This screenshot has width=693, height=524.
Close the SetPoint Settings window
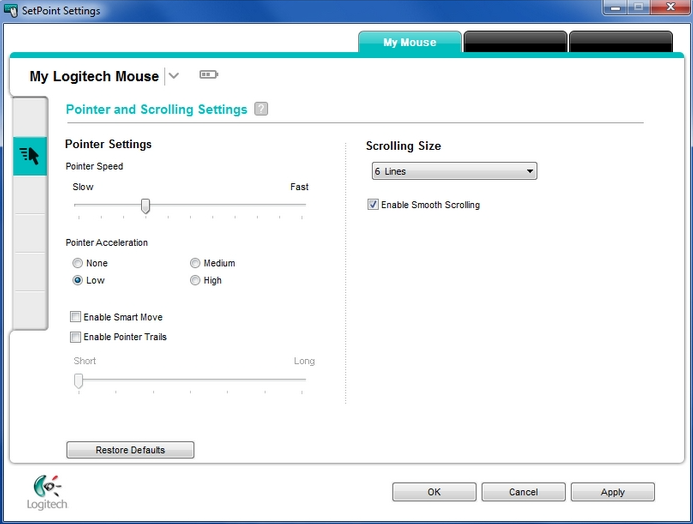pyautogui.click(x=671, y=7)
